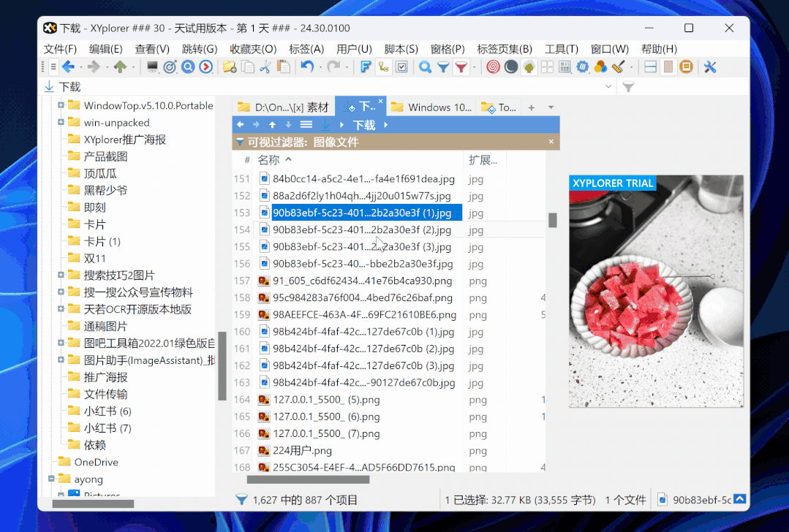Click the blue circular magnifier Find icon
Screen dimensions: 789x532
click(188, 67)
